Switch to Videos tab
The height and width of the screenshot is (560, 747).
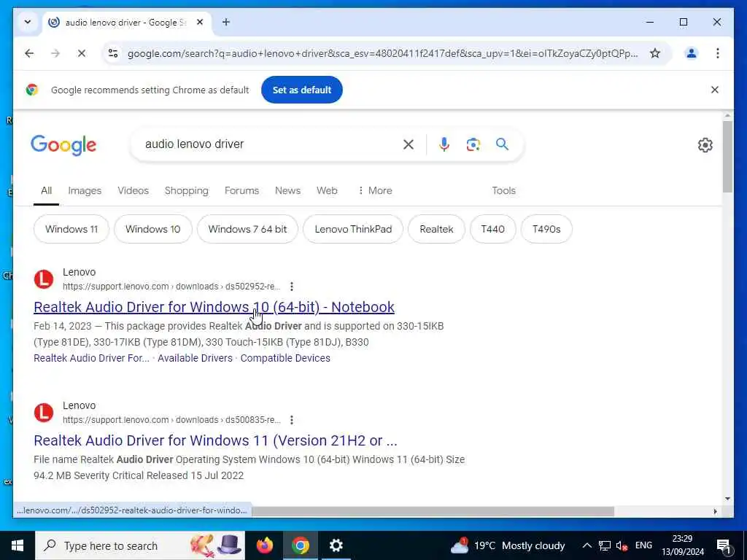click(x=133, y=190)
